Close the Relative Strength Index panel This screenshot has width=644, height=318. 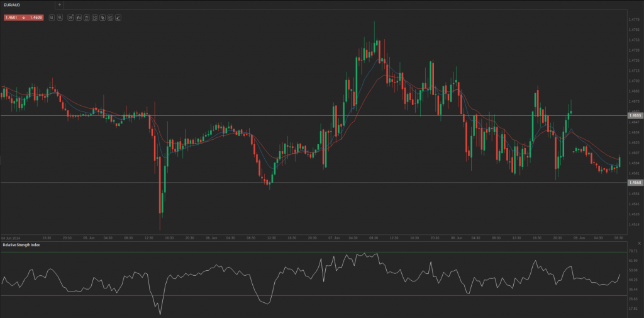(x=639, y=244)
